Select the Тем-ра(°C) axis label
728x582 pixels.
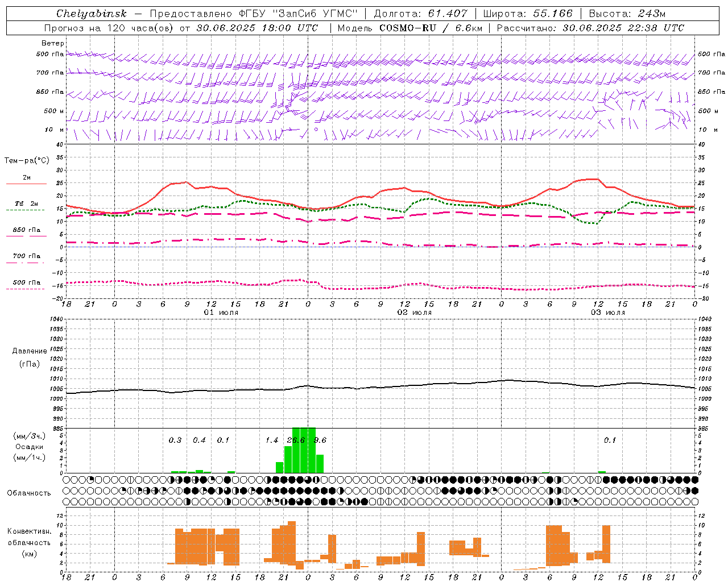point(27,161)
